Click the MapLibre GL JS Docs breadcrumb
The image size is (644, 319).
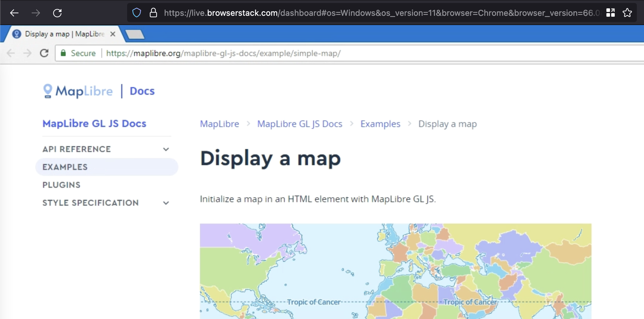(300, 124)
